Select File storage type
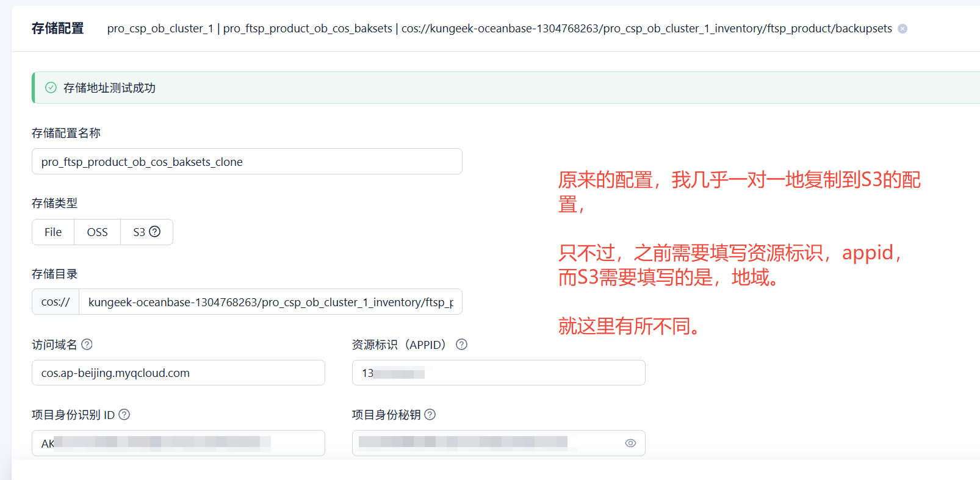 point(53,232)
